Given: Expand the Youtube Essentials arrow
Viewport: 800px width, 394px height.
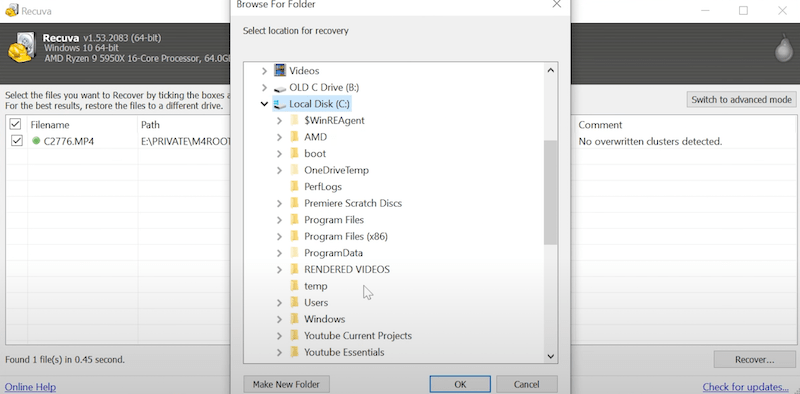Looking at the screenshot, I should coord(279,352).
